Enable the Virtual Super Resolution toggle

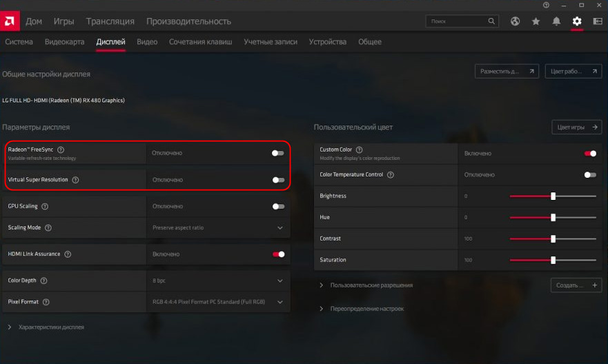(278, 180)
